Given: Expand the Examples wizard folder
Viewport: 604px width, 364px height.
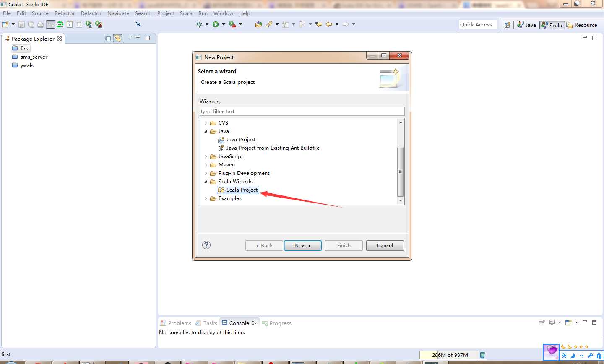Looking at the screenshot, I should 206,198.
